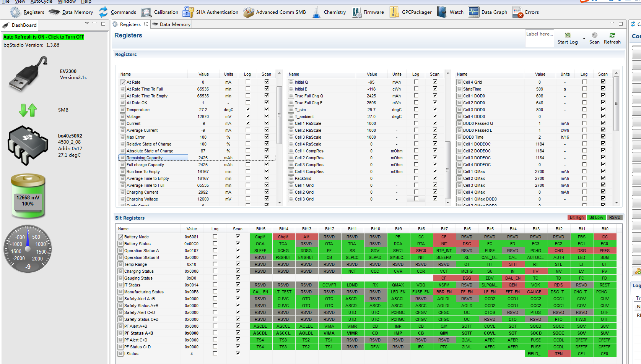
Task: Select the Remaining Capacity register row
Action: pos(197,158)
